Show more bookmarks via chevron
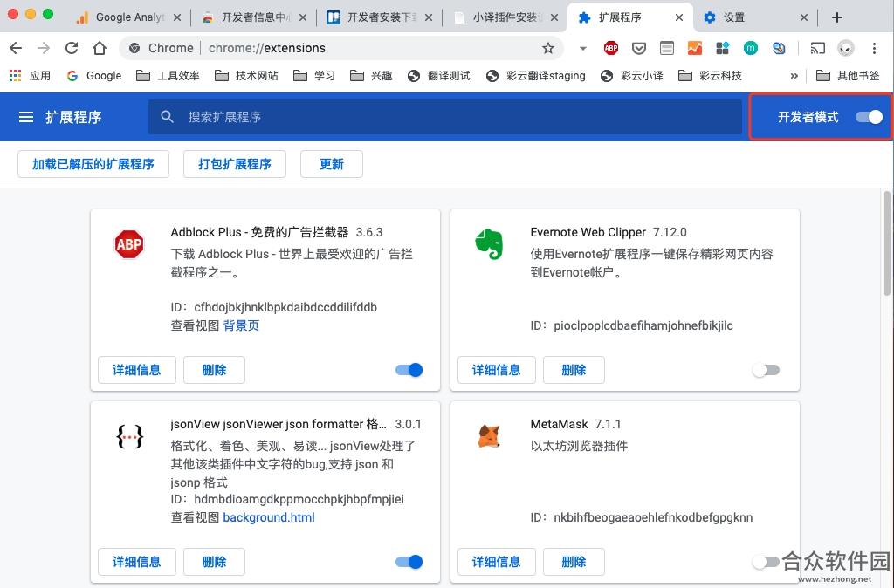Screen dimensions: 894x588 (794, 75)
